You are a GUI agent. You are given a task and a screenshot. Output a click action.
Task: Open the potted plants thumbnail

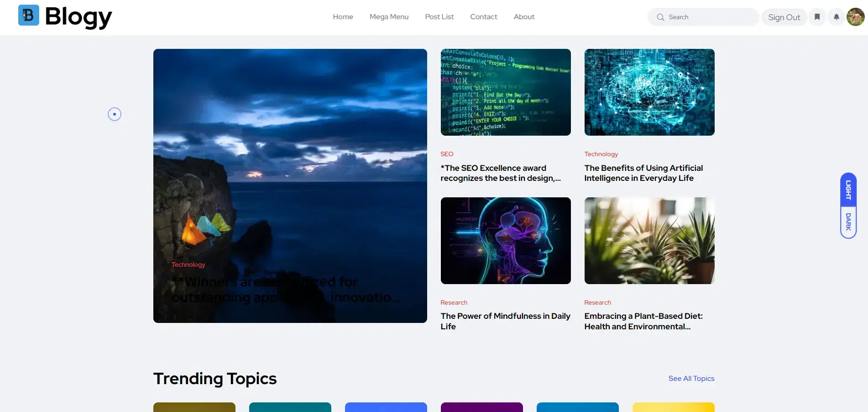click(649, 241)
